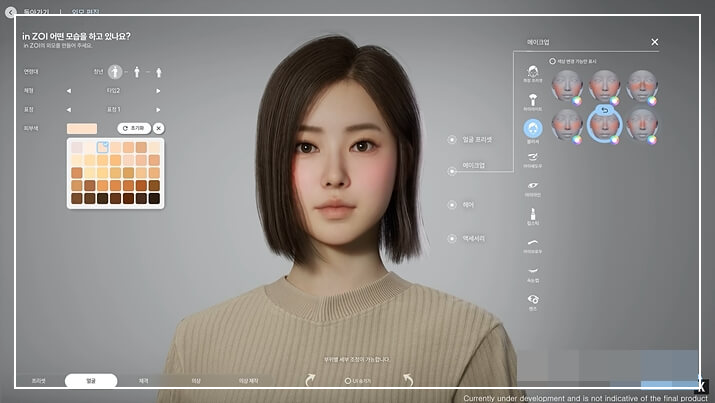Pick the bottom-left dark brown skin swatch
715x403 pixels.
(77, 198)
